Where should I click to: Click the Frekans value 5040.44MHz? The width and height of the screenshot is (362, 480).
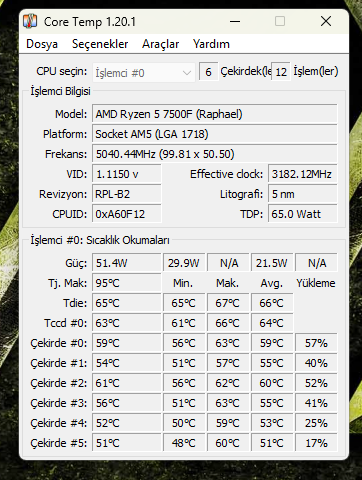point(215,154)
